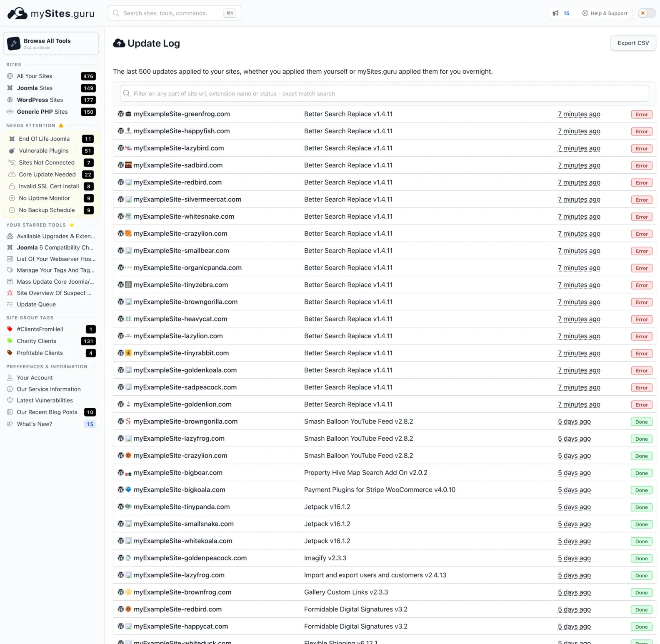Click the WordPress icon beside myExampleSite-bigbear.com
This screenshot has height=644, width=660.
click(x=121, y=472)
